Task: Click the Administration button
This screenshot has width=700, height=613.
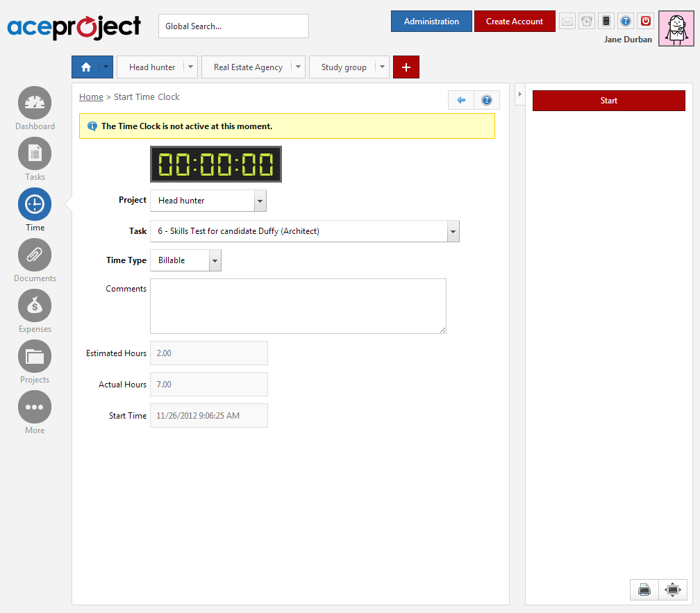Action: click(431, 22)
